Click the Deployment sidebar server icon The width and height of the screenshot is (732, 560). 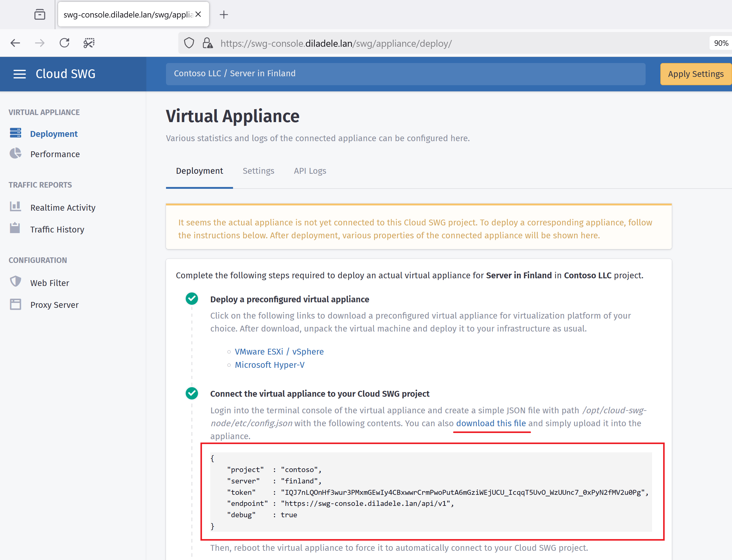coord(15,133)
